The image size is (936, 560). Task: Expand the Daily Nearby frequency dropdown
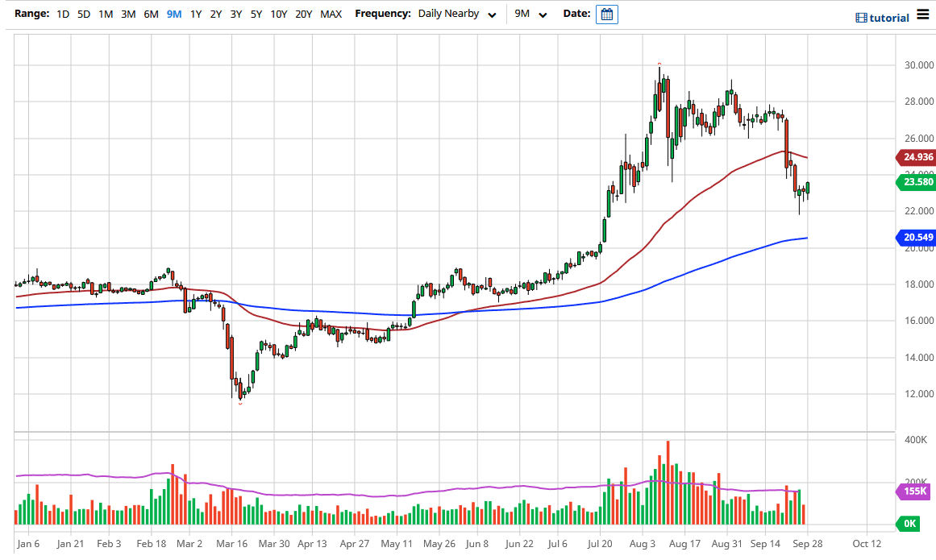[x=456, y=14]
